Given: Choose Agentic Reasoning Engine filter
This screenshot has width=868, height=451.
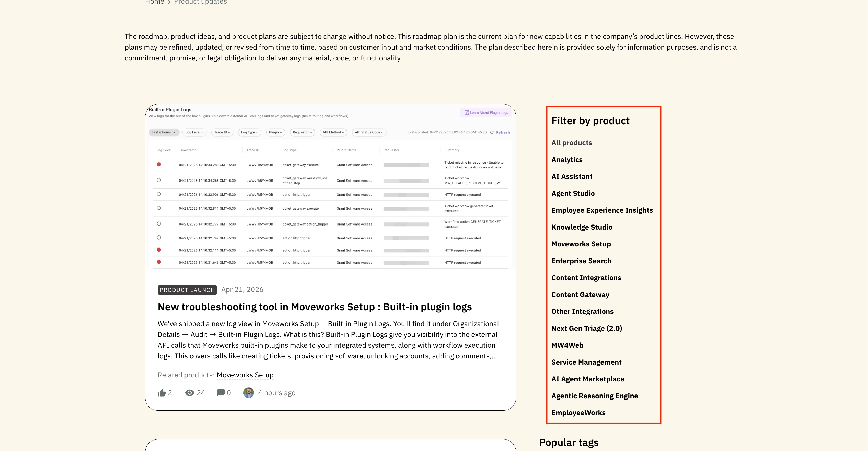Looking at the screenshot, I should pyautogui.click(x=594, y=396).
